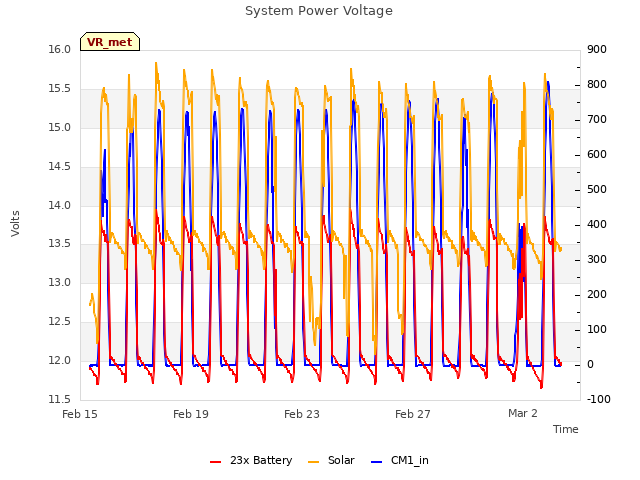
Task: Click the 300 right axis value
Action: (597, 260)
